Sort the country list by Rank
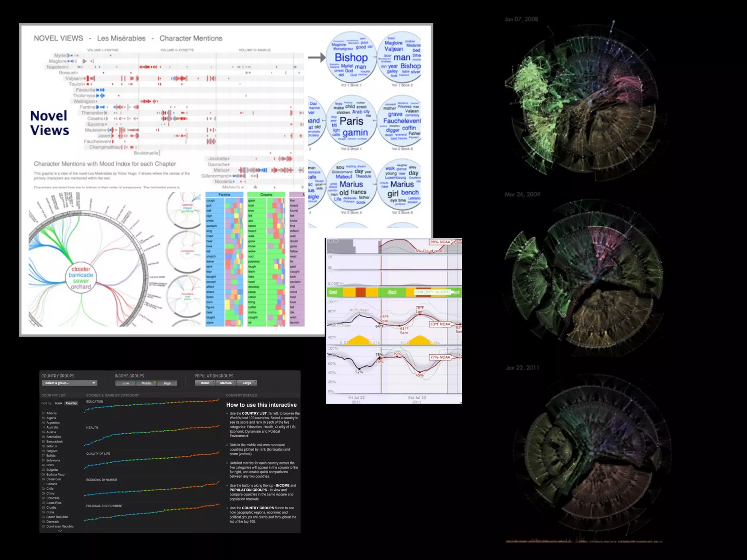The image size is (747, 560). click(x=59, y=403)
